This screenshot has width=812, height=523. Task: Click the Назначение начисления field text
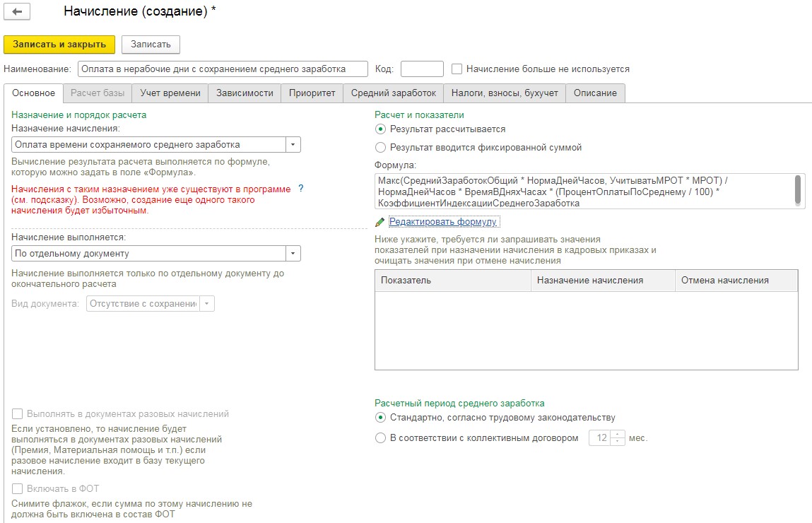(x=148, y=144)
